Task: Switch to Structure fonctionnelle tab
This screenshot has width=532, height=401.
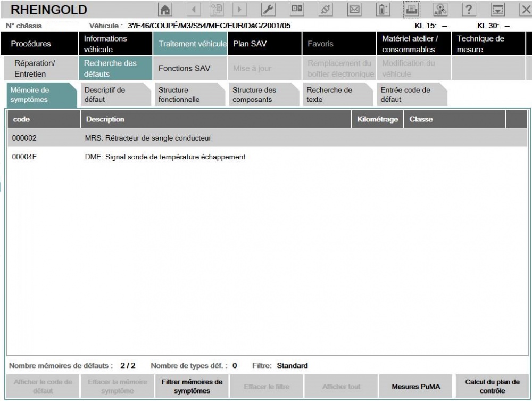Action: coord(190,95)
